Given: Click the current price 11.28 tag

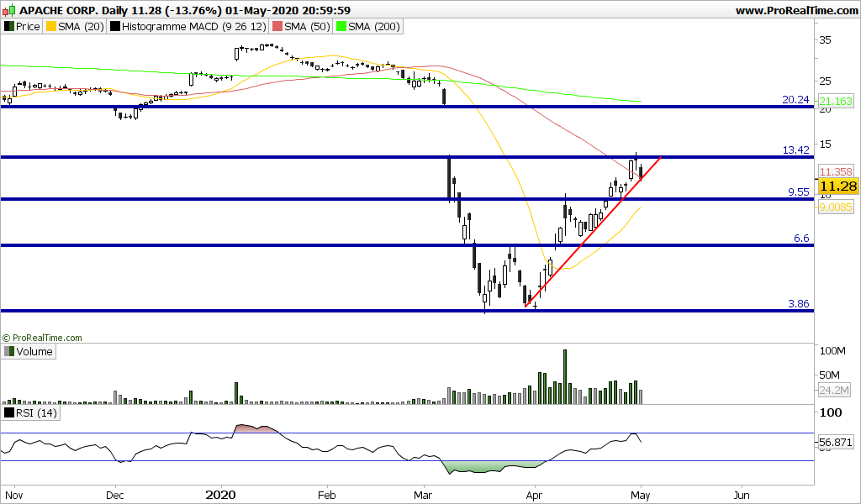Looking at the screenshot, I should click(x=838, y=186).
